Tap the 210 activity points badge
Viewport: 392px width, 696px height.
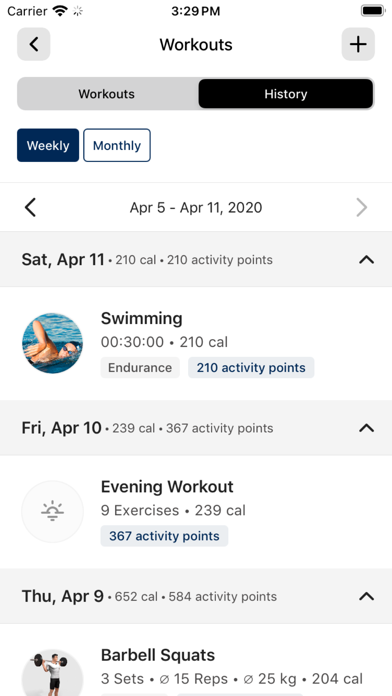click(251, 368)
